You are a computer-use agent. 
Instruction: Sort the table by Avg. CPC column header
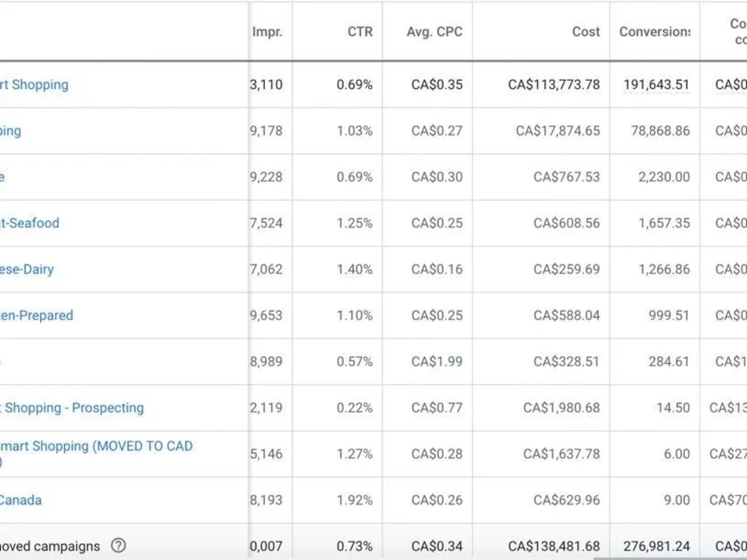(x=435, y=32)
